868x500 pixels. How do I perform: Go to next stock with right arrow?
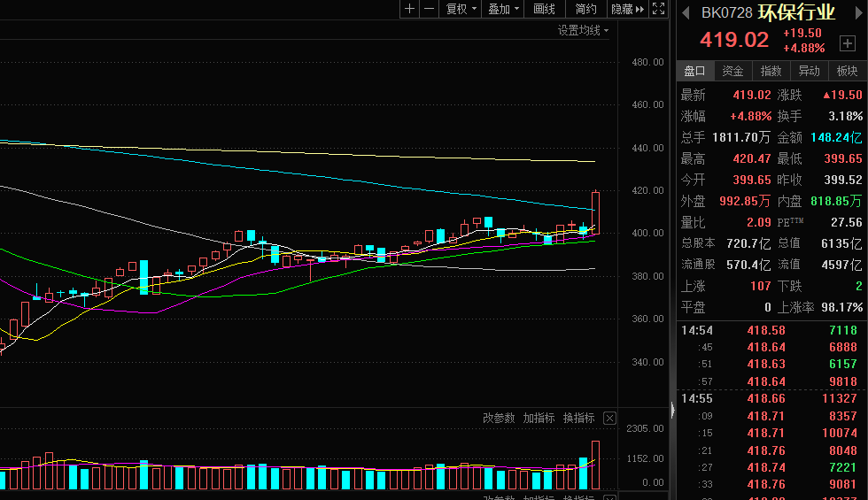click(x=857, y=12)
